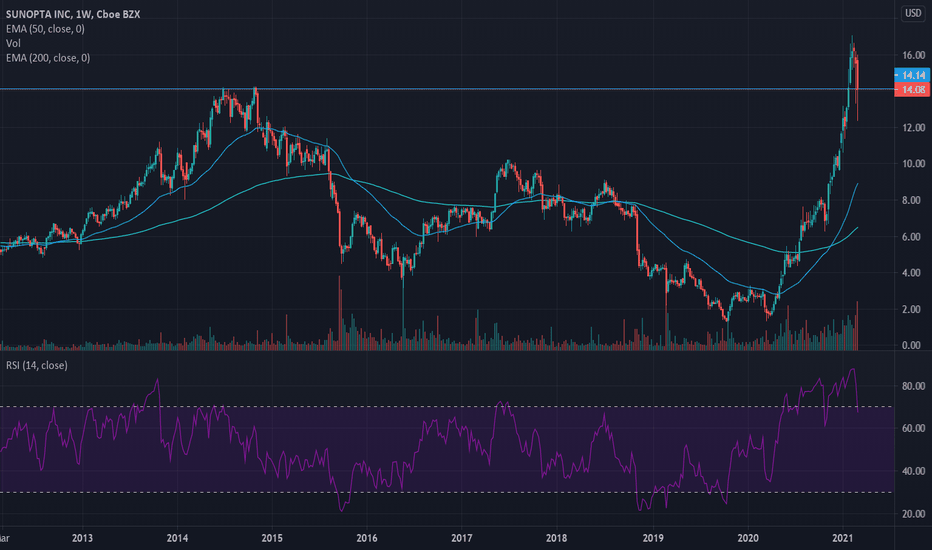This screenshot has height=550, width=932.
Task: Click the 2014 label on time axis
Action: tap(177, 538)
